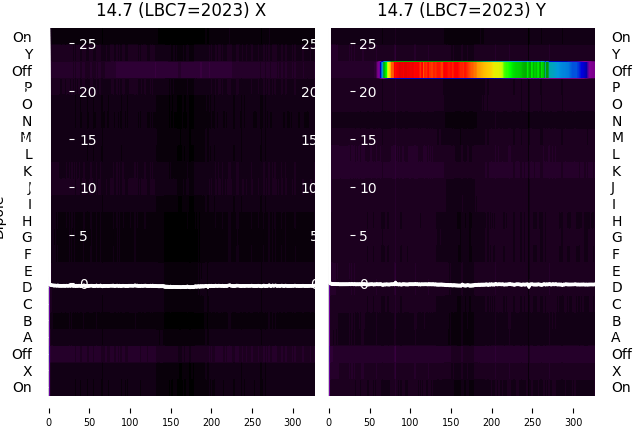Select the "14.7 (LBC7=2023) X" plot title
This screenshot has width=640, height=440.
[x=181, y=10]
